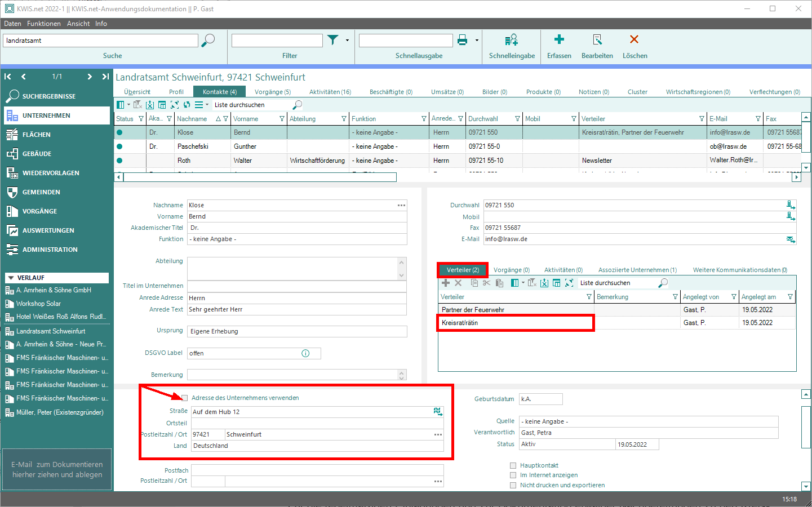The height and width of the screenshot is (507, 812).
Task: Click the Filter funnel icon in the ribbon
Action: pos(333,39)
